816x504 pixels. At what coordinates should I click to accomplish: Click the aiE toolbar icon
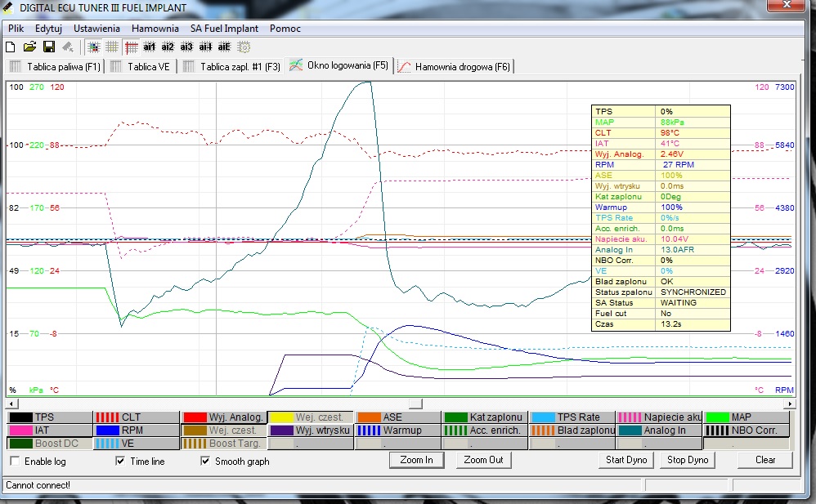point(224,47)
